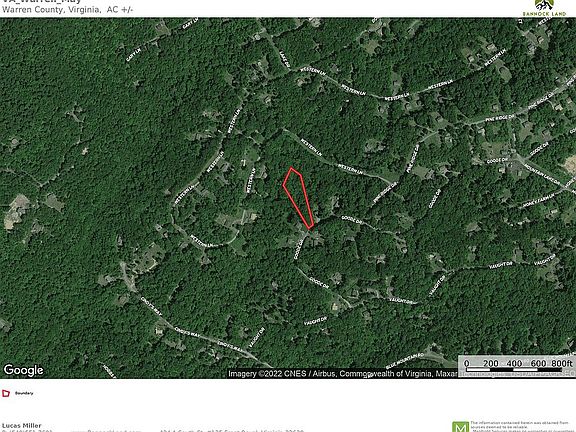Image resolution: width=576 pixels, height=432 pixels.
Task: Click the 'Honey Farm Ln' road label
Action: point(538,201)
